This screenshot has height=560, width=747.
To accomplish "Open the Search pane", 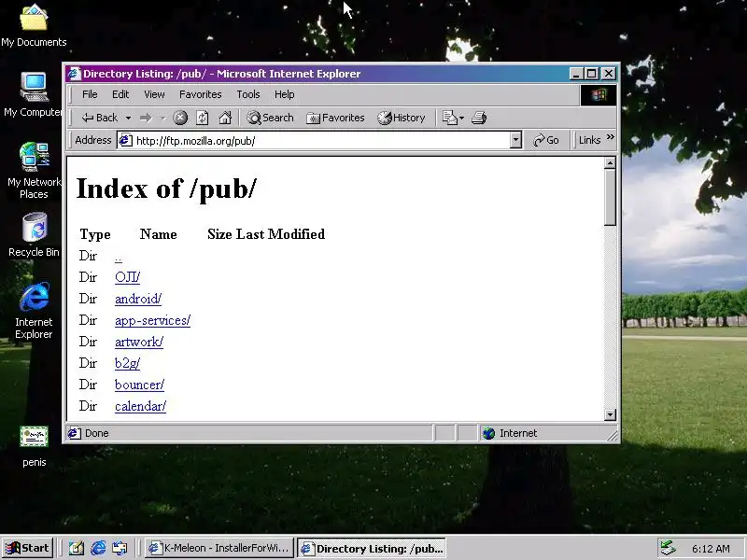I will 270,118.
